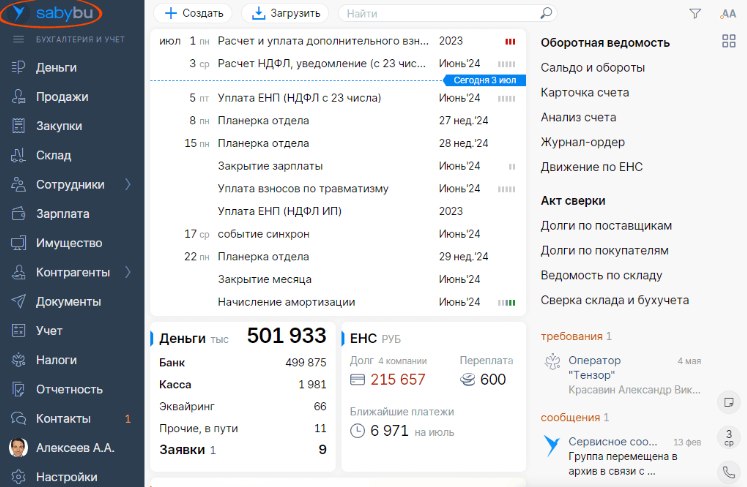747x487 pixels.
Task: Click the Создать button
Action: click(x=193, y=13)
